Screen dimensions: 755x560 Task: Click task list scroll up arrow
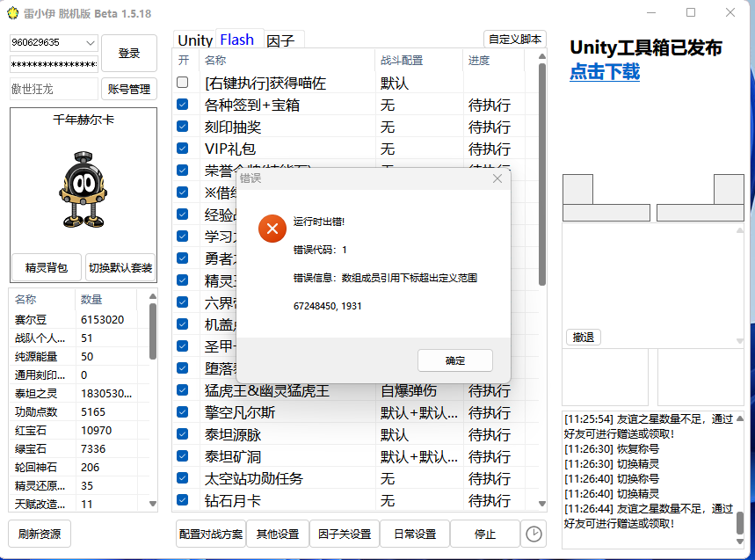[542, 56]
